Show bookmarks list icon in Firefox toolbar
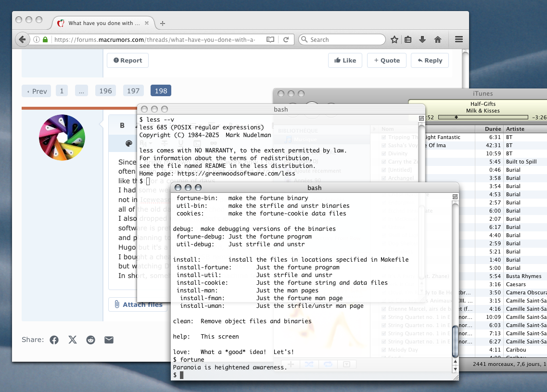 tap(408, 39)
